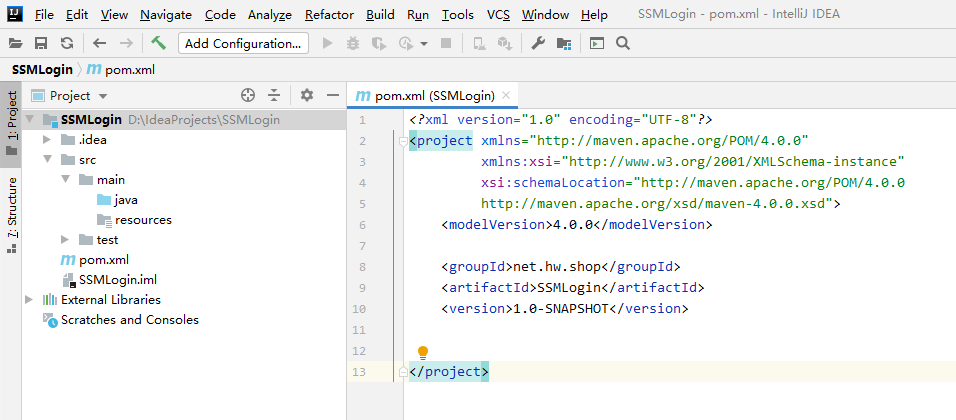The width and height of the screenshot is (956, 420).
Task: Click the groupId value net.hw.shop
Action: click(558, 267)
